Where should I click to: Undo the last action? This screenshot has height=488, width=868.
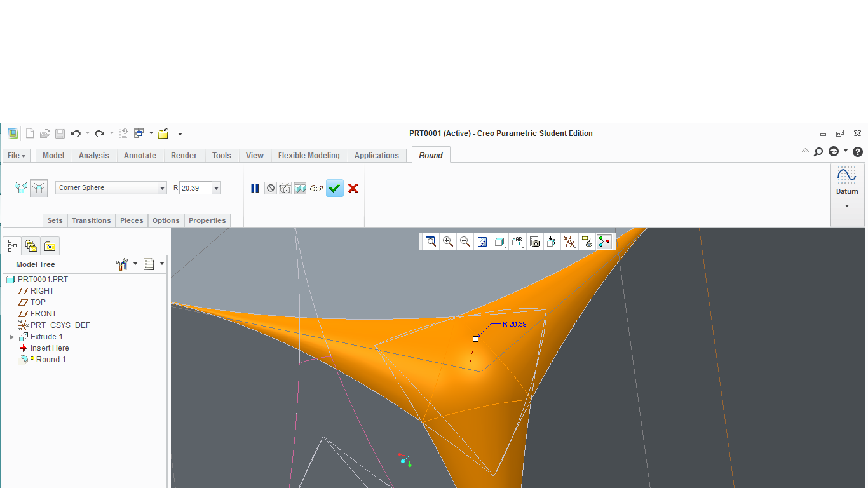coord(76,133)
